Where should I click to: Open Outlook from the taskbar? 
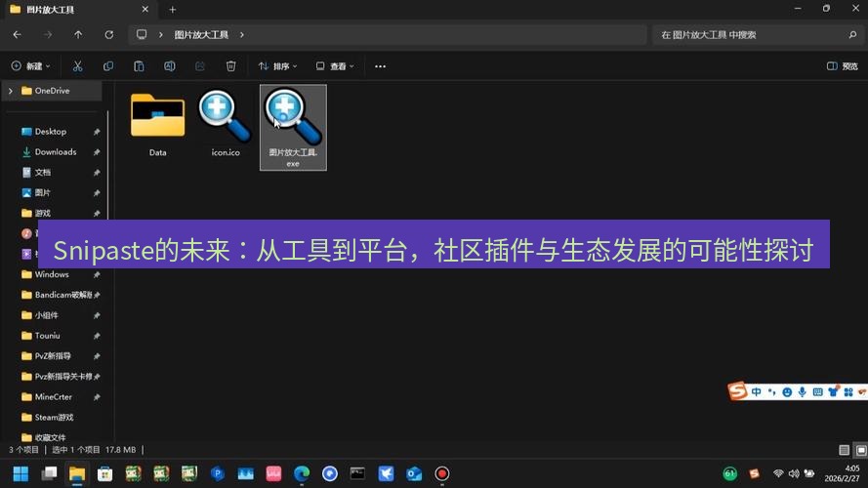(x=414, y=473)
